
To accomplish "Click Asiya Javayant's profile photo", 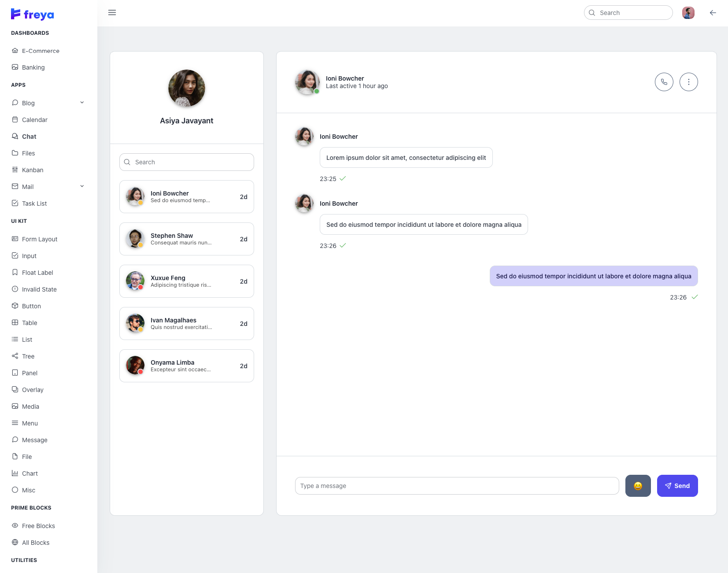I will pos(187,88).
